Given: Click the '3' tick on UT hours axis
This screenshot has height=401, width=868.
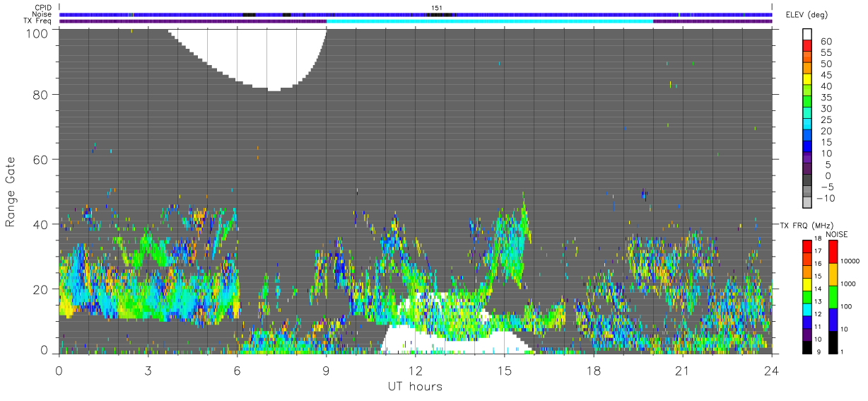Looking at the screenshot, I should pos(148,371).
